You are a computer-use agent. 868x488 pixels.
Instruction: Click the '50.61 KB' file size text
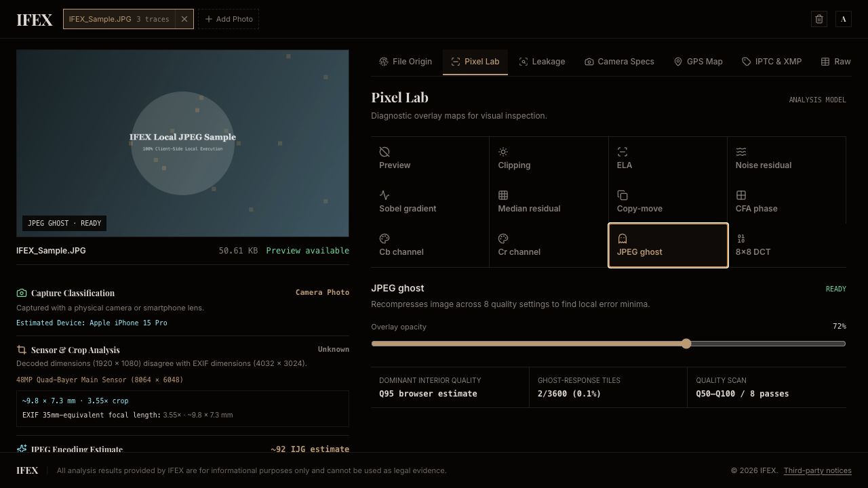click(238, 251)
